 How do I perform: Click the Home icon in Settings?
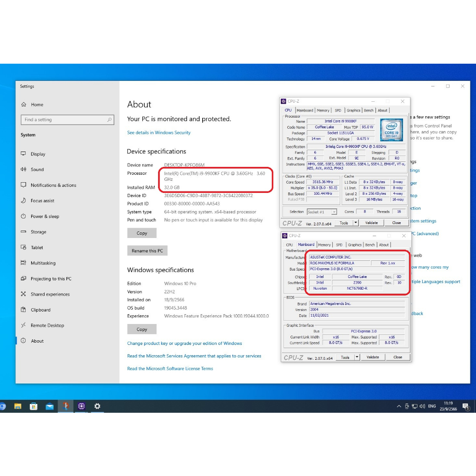24,105
